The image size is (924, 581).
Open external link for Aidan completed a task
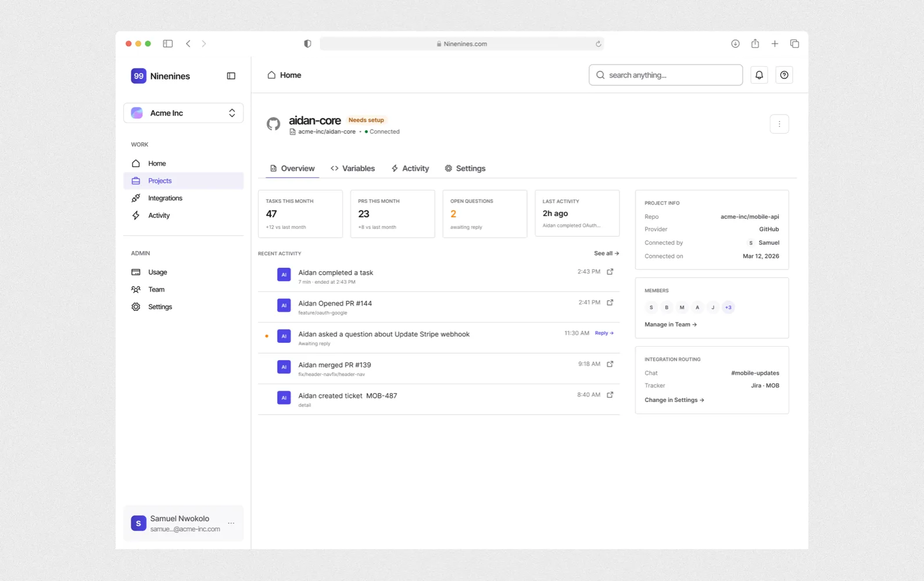click(x=610, y=271)
